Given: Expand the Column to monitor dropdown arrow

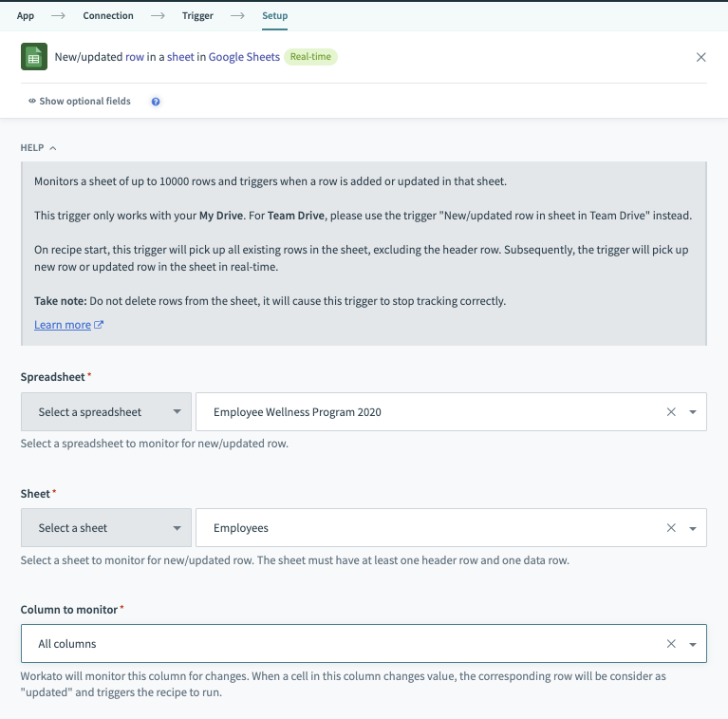Looking at the screenshot, I should (x=693, y=644).
